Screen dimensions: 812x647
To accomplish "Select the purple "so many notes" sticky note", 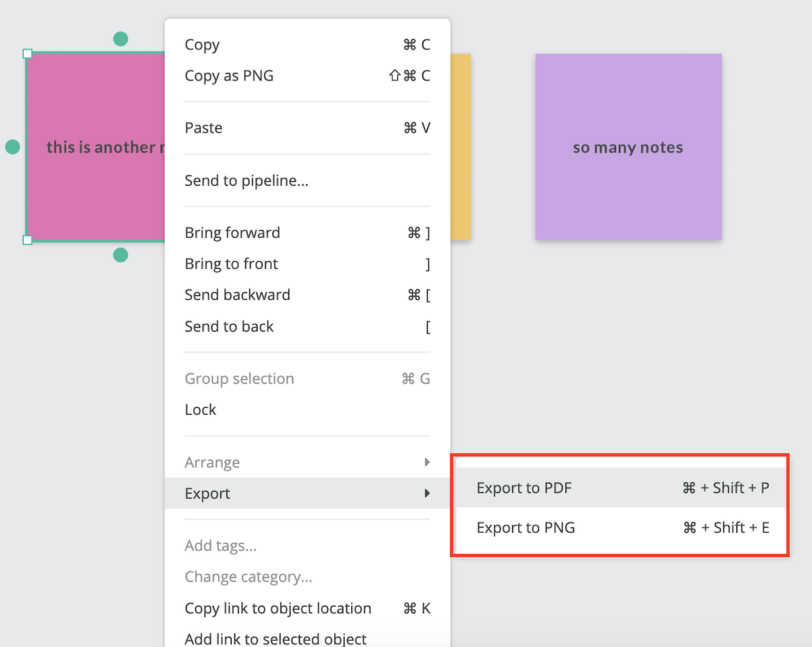I will 628,147.
